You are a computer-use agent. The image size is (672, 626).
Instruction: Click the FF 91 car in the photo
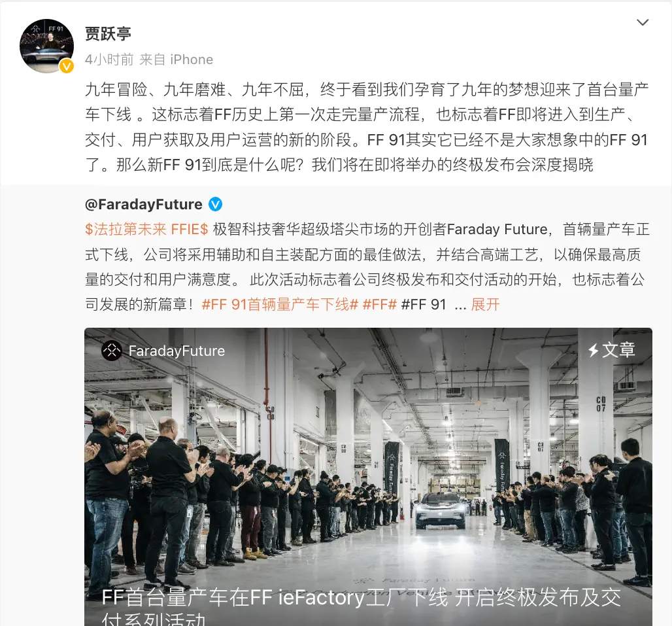[x=441, y=511]
